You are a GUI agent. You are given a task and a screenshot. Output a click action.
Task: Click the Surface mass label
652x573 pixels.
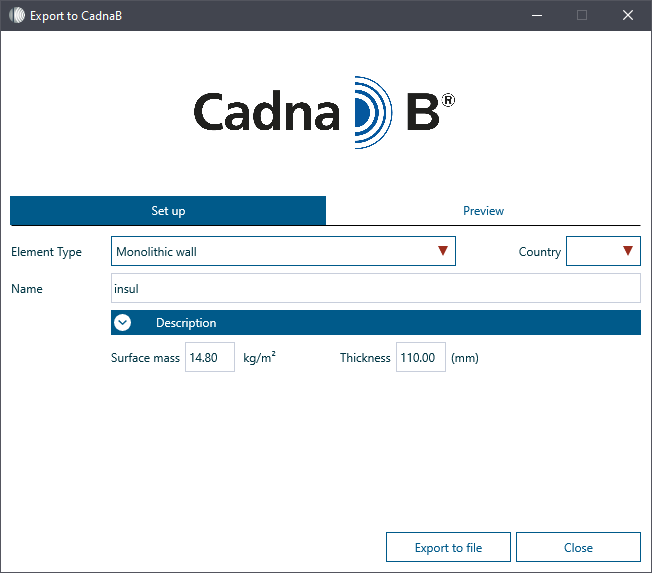pos(145,358)
